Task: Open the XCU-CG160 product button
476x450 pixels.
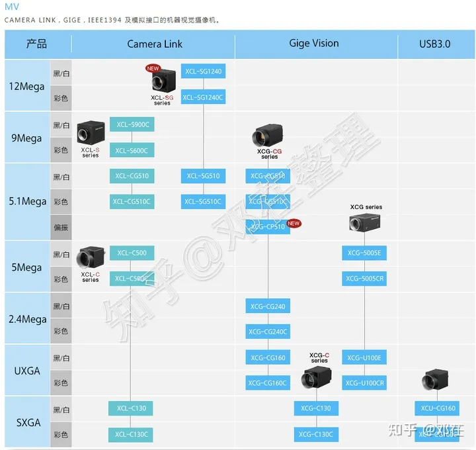Action: coord(436,408)
